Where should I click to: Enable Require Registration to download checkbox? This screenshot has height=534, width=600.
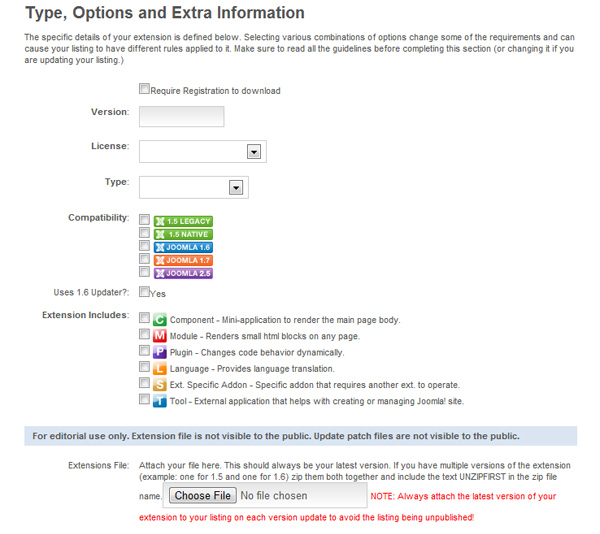click(144, 89)
